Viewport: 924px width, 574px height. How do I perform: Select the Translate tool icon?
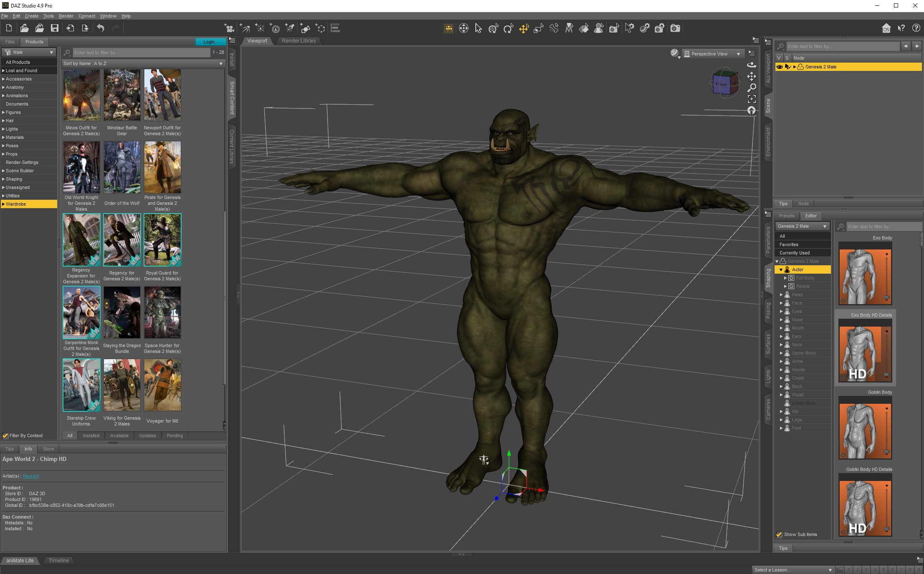tap(523, 28)
